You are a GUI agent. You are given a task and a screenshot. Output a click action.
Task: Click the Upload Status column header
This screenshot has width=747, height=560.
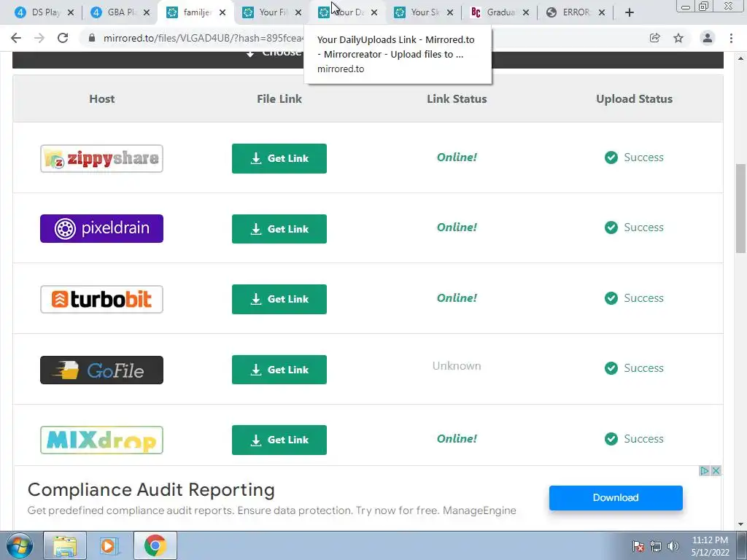click(635, 98)
